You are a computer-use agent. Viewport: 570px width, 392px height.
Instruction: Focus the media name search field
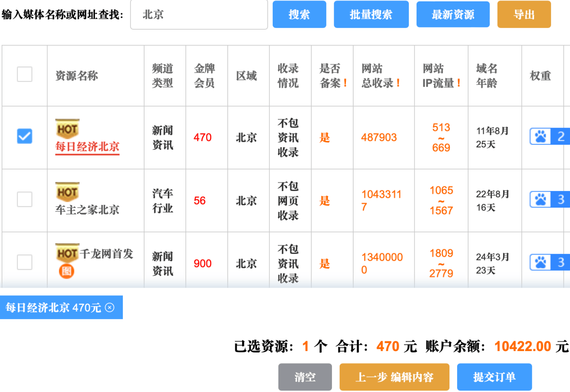pos(199,14)
